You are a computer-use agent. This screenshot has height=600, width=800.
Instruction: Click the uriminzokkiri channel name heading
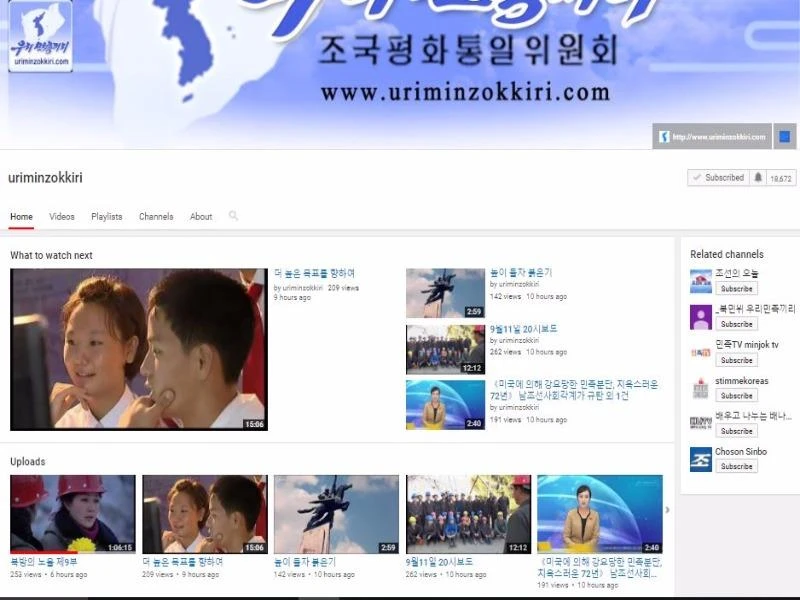[x=45, y=178]
